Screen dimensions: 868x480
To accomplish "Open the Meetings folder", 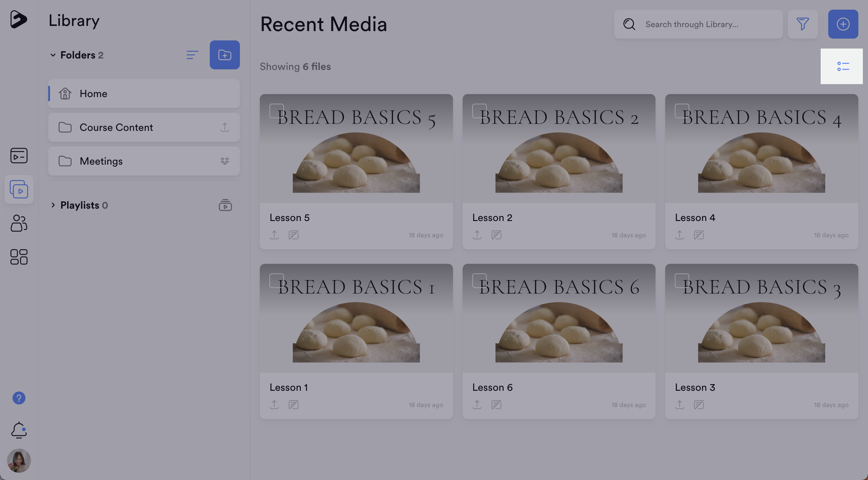I will [101, 161].
